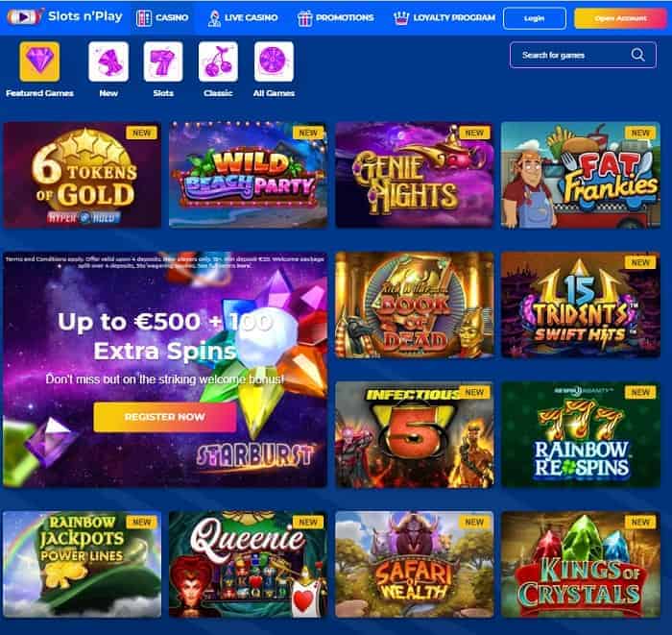
Task: Choose the Classic cherries icon
Action: click(218, 61)
